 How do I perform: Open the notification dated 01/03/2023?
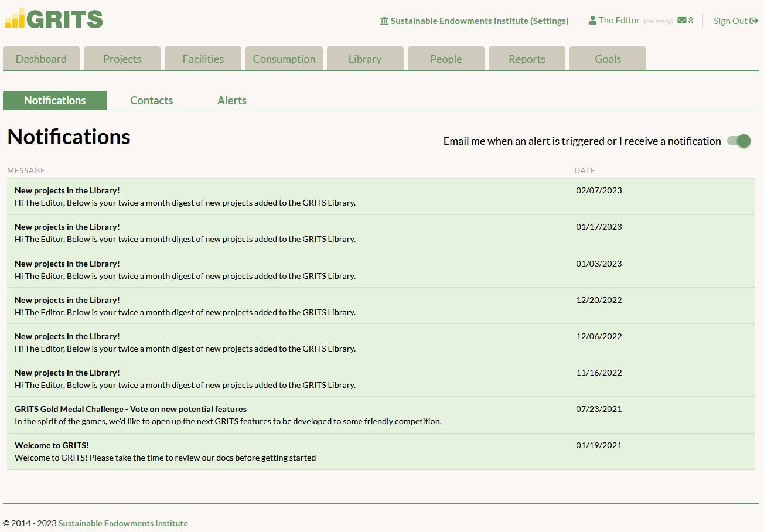coord(381,270)
